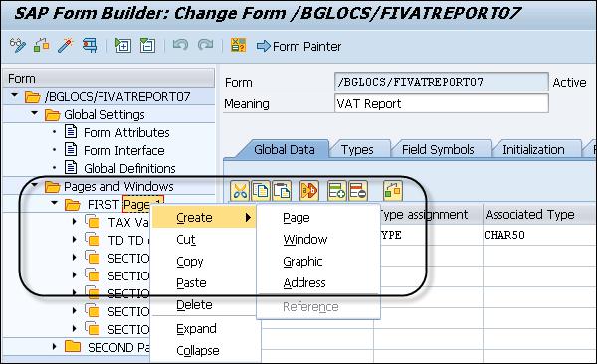Click the scissors Cut icon above table
The image size is (597, 364).
tap(240, 190)
